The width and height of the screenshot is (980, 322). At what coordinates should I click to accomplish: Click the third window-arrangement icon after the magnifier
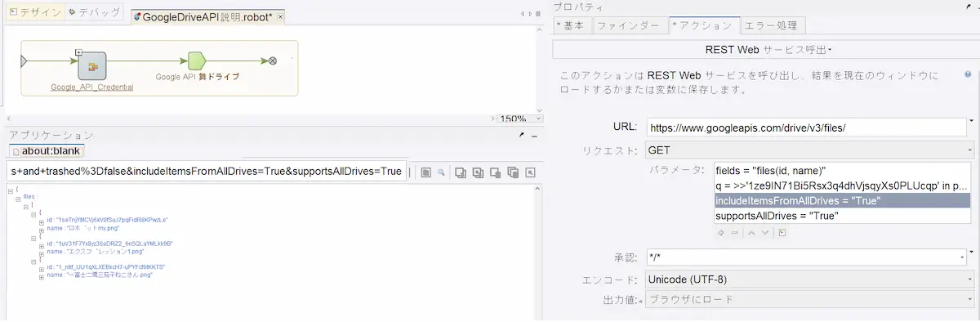[495, 172]
